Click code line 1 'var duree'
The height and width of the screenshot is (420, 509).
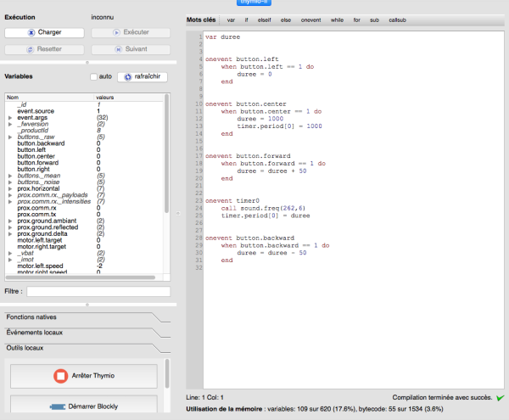pos(222,37)
